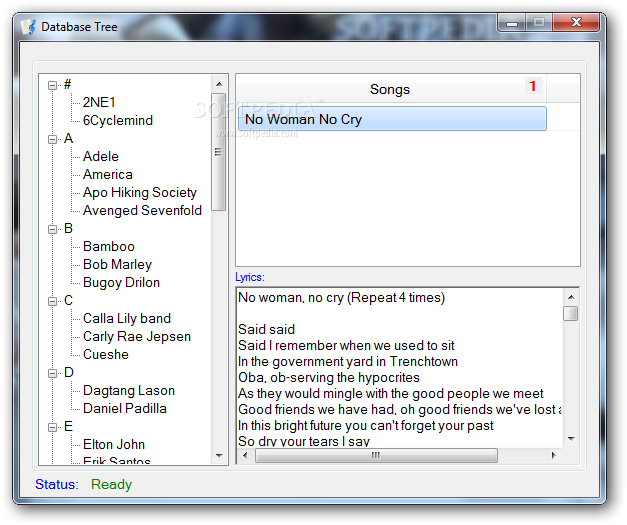Select artist 2NE1 in the tree
Viewport: 627px width, 525px height.
pos(99,102)
